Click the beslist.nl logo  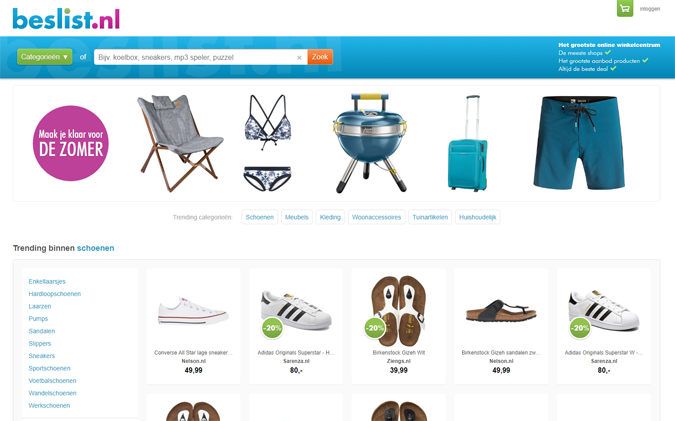click(66, 19)
